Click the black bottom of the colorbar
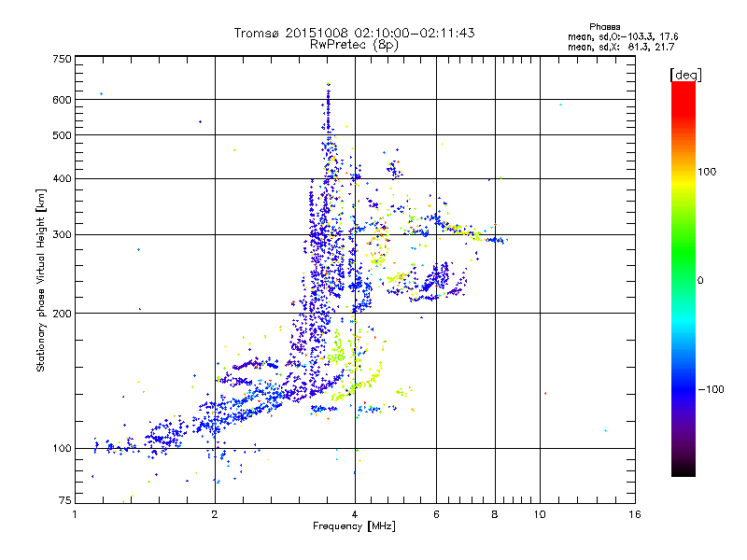The image size is (747, 560). pyautogui.click(x=684, y=469)
